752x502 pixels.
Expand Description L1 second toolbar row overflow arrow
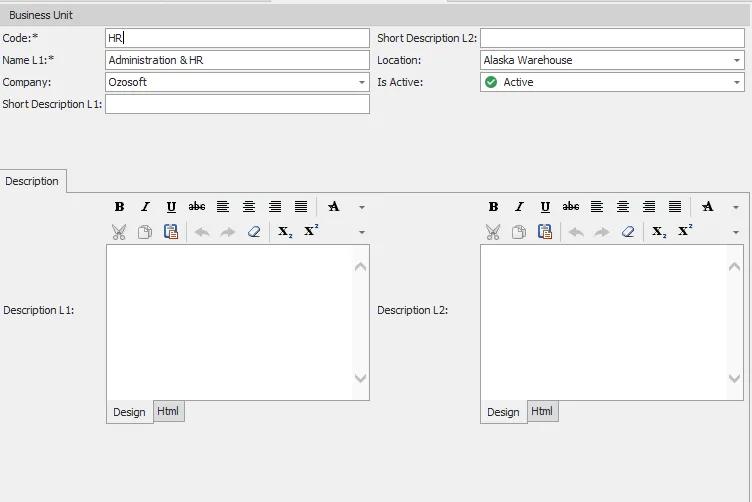362,233
